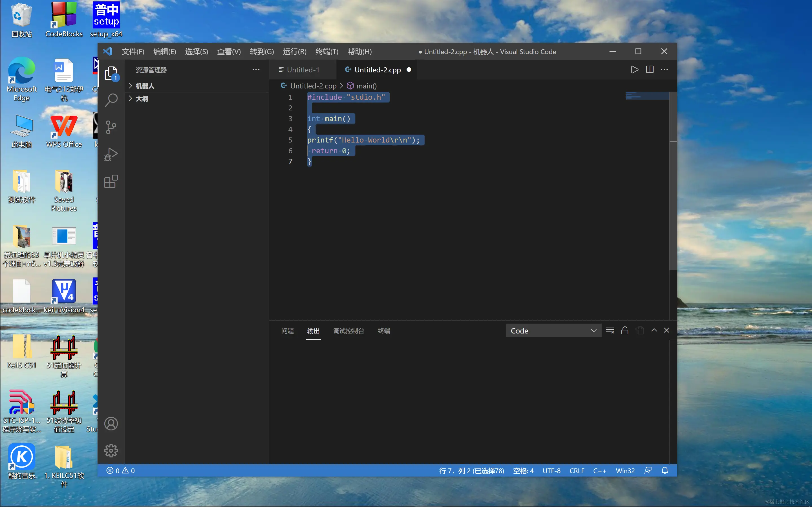Open the Manage gear settings icon
This screenshot has height=507, width=812.
coord(111,451)
